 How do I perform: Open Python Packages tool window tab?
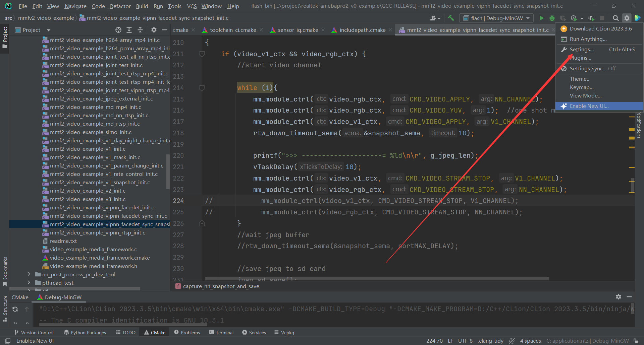pyautogui.click(x=85, y=333)
